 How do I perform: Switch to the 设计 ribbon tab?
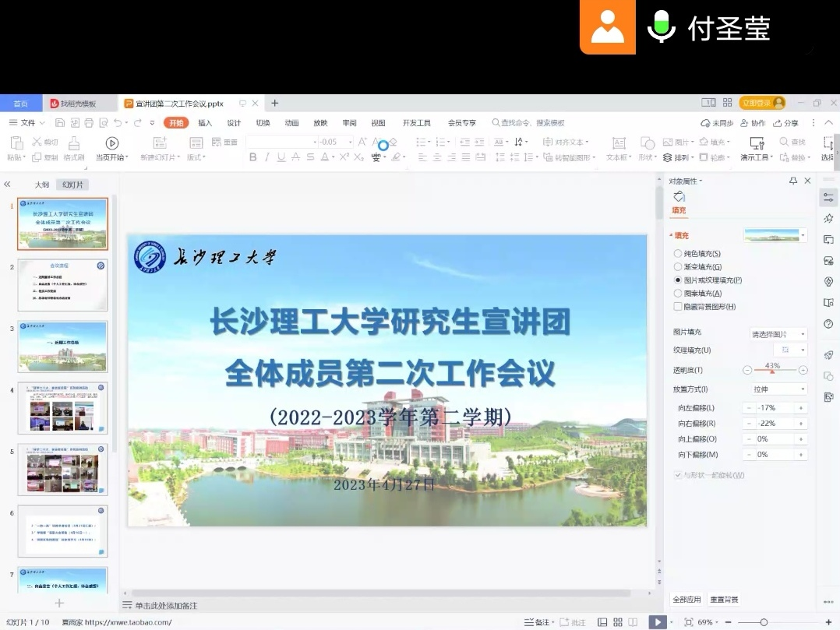click(234, 123)
